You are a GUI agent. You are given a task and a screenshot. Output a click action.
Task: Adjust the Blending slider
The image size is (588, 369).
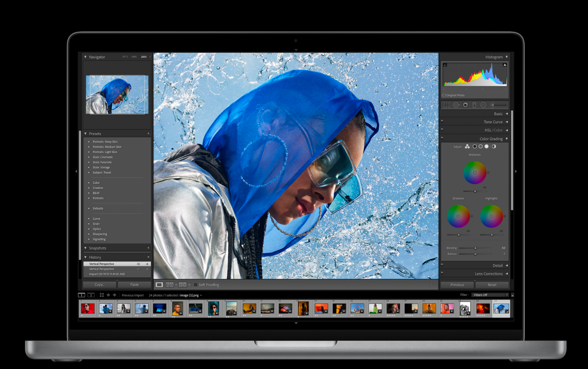(x=475, y=248)
